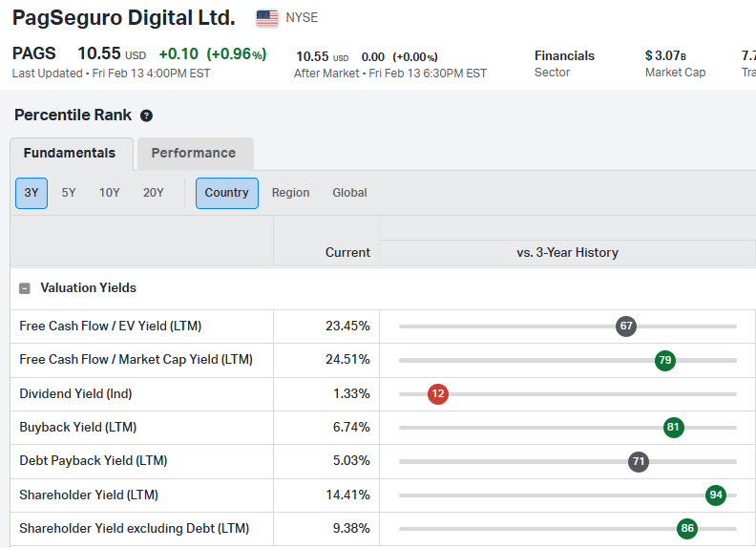
Task: Click the 81 percentile marker for Buyback Yield
Action: pos(673,428)
